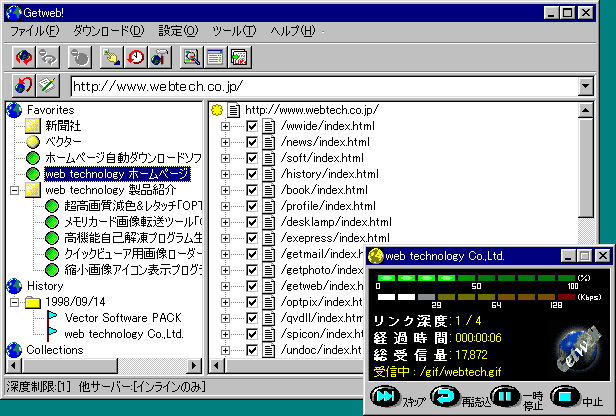Click the yellow folder icon beside 新聞社

(33, 126)
